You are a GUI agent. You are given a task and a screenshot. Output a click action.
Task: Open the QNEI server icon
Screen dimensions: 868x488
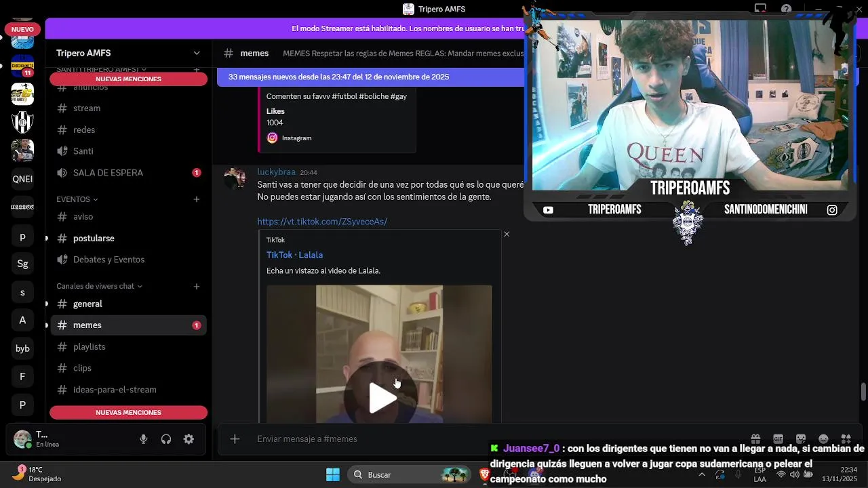[x=22, y=179]
